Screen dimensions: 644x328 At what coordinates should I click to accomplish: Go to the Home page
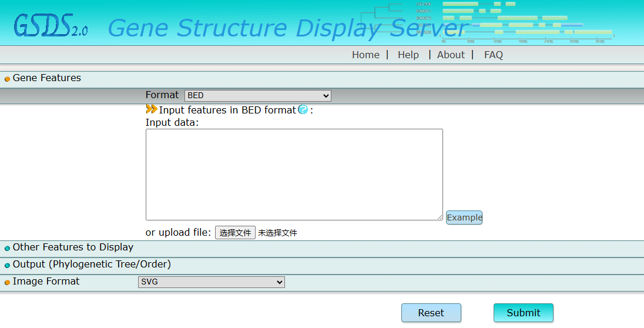pyautogui.click(x=365, y=55)
